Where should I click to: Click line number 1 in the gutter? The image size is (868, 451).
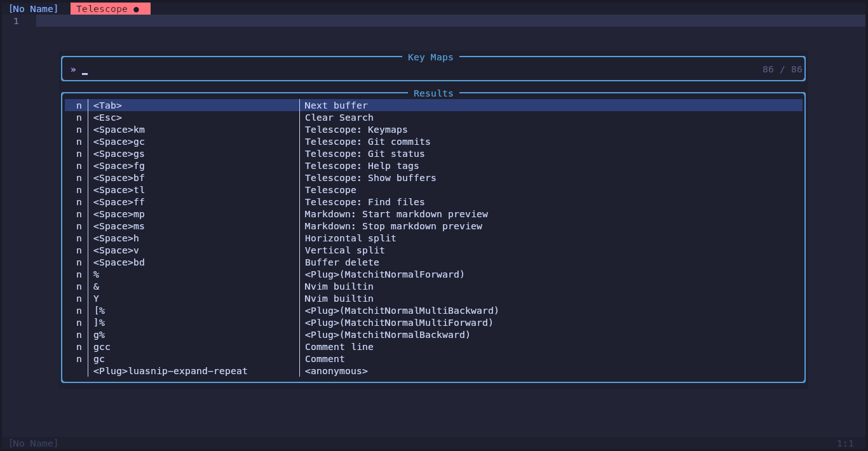pos(16,21)
